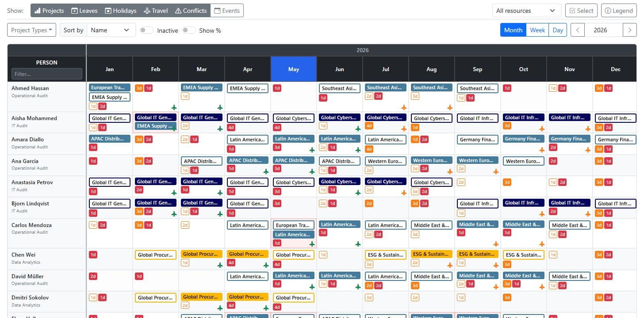Click green plane icon in Carlos Mendoza's Jun cell
Screen dimensions: 644x318
coord(358,244)
